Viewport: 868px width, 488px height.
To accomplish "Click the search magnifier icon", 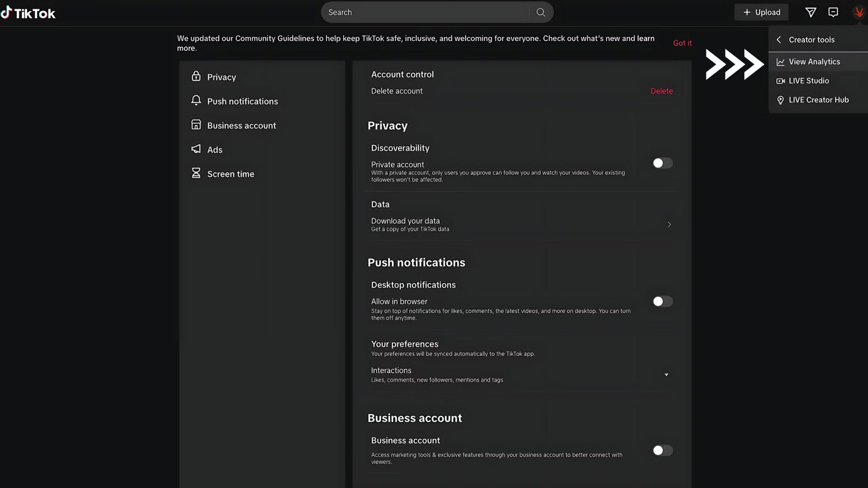I will tap(540, 12).
